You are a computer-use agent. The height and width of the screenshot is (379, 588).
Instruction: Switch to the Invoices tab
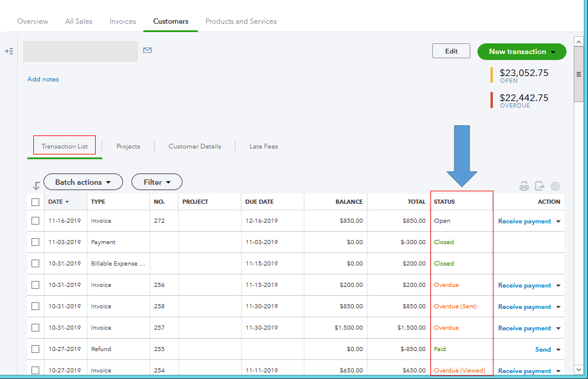pyautogui.click(x=122, y=21)
